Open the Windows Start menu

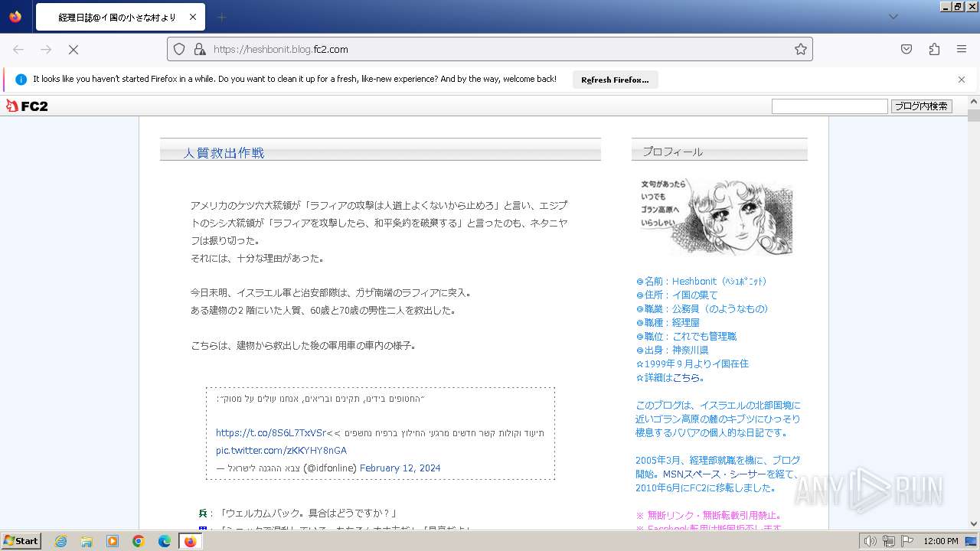tap(21, 541)
